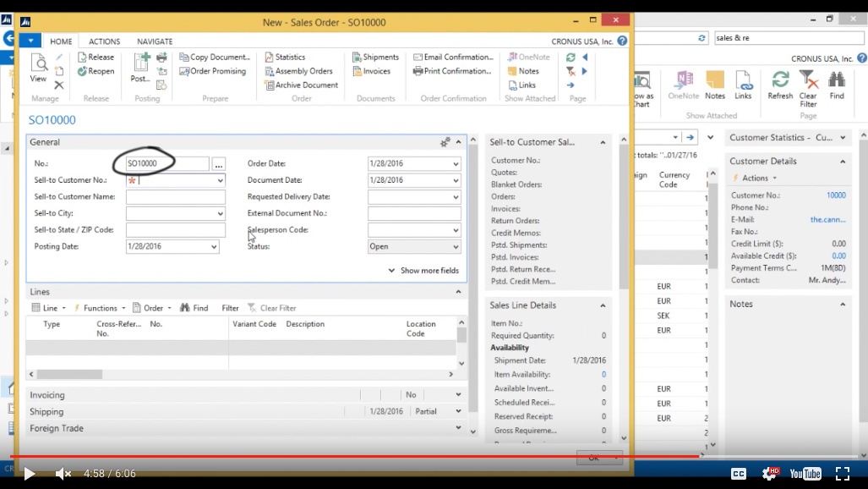Click the Notes icon in background window ribbon
The image size is (868, 489).
click(715, 85)
